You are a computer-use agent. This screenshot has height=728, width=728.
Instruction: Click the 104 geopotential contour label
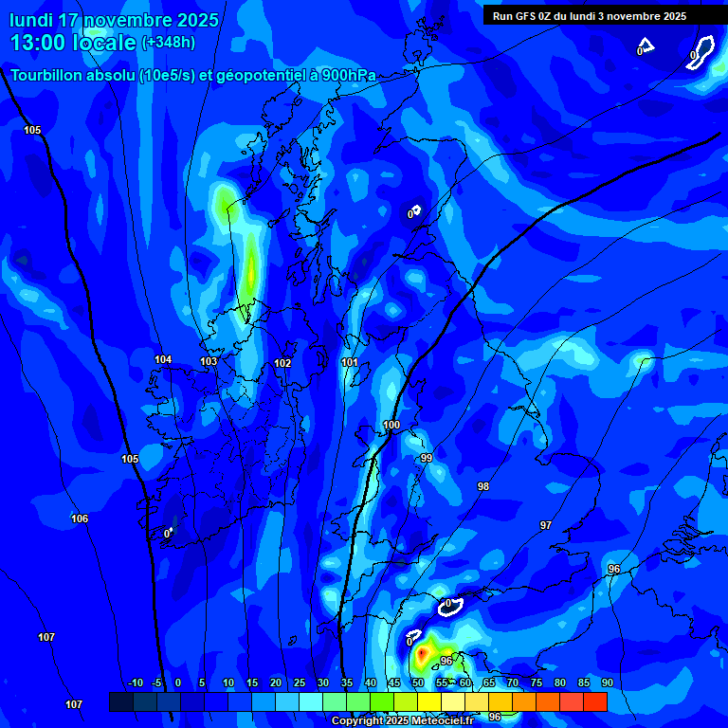[x=163, y=359]
